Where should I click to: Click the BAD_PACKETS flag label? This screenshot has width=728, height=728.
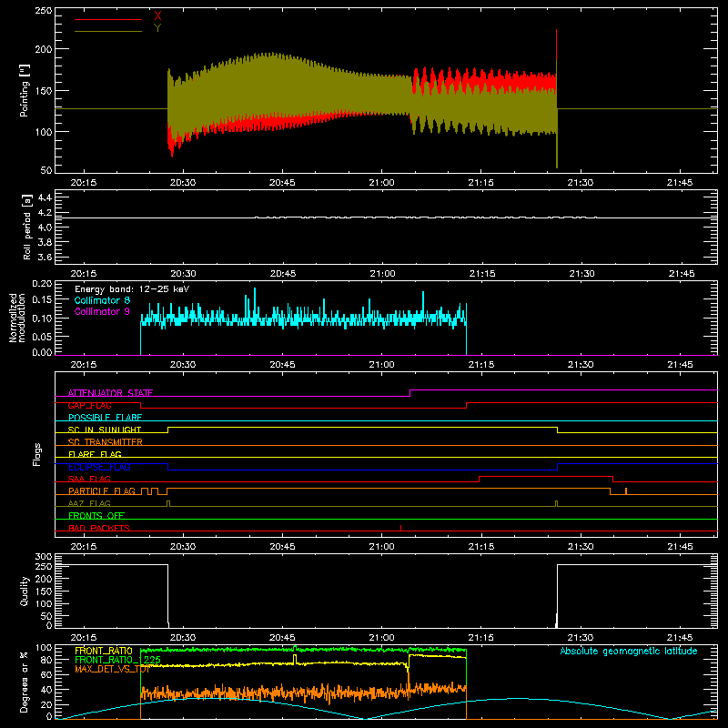pyautogui.click(x=99, y=528)
